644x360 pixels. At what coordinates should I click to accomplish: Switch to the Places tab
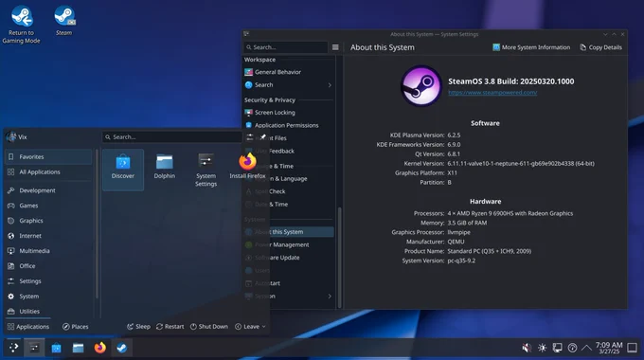point(75,327)
